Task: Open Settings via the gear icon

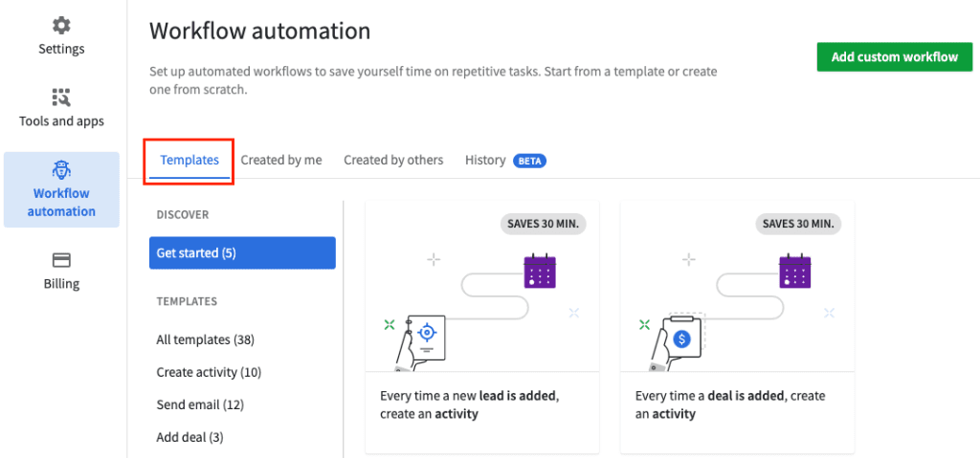Action: click(61, 26)
